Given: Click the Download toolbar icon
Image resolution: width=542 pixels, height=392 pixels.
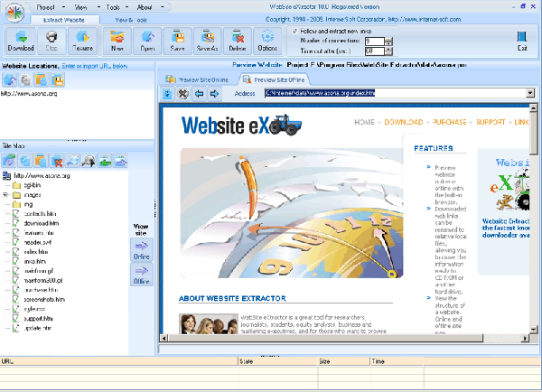Looking at the screenshot, I should 21,41.
